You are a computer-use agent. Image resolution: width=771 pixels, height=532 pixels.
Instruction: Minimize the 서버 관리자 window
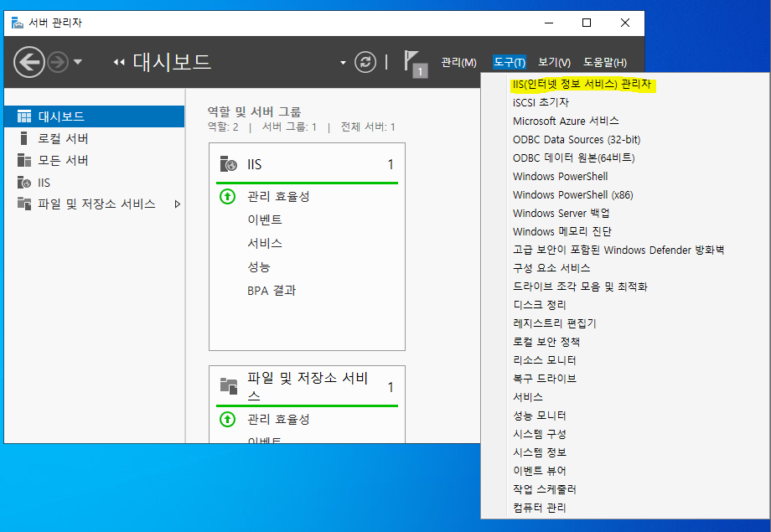[549, 23]
